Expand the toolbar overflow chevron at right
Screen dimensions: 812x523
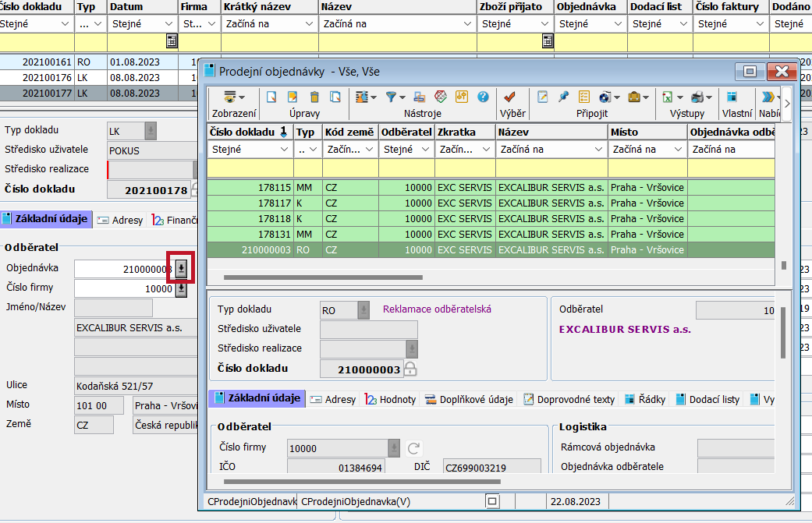coord(787,103)
